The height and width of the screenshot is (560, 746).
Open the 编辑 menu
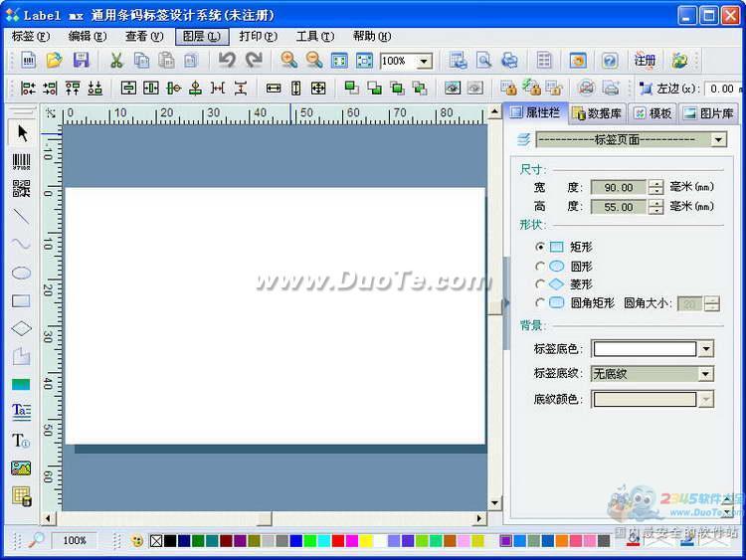click(88, 36)
